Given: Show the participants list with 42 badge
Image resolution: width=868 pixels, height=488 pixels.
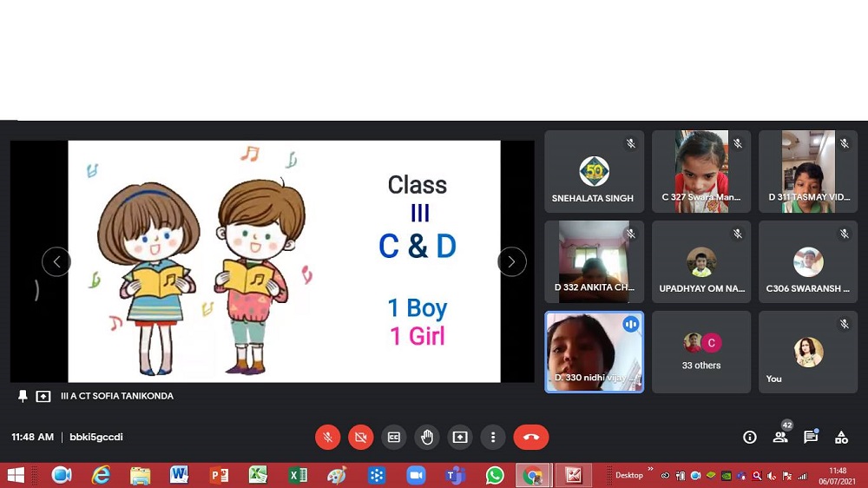Looking at the screenshot, I should 780,438.
